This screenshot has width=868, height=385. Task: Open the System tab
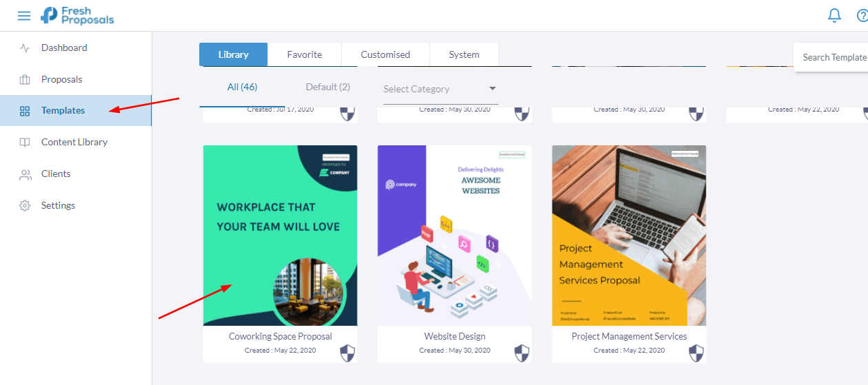pos(464,54)
